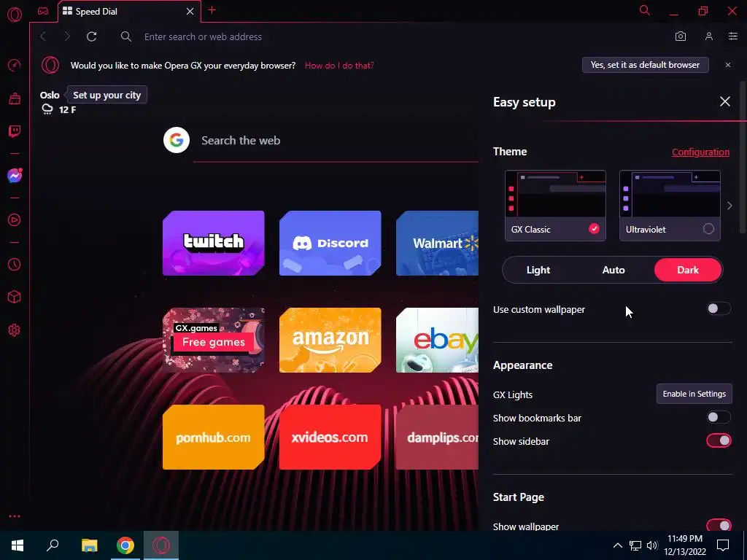
Task: Close the Speed Dial tab
Action: point(190,12)
